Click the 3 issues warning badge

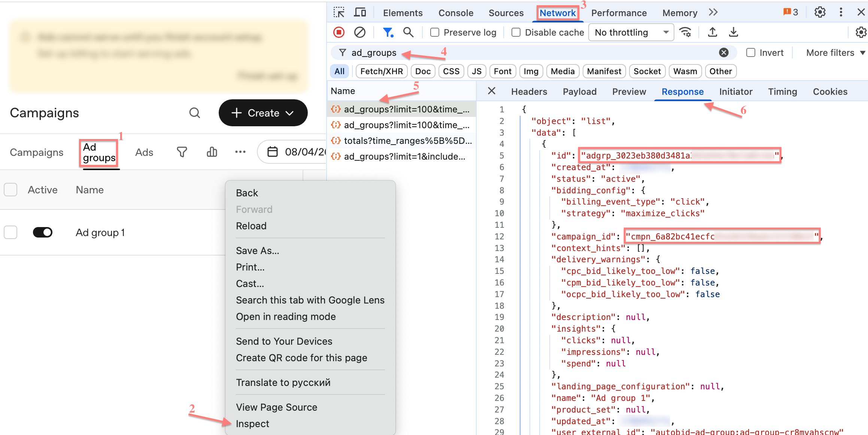(790, 12)
